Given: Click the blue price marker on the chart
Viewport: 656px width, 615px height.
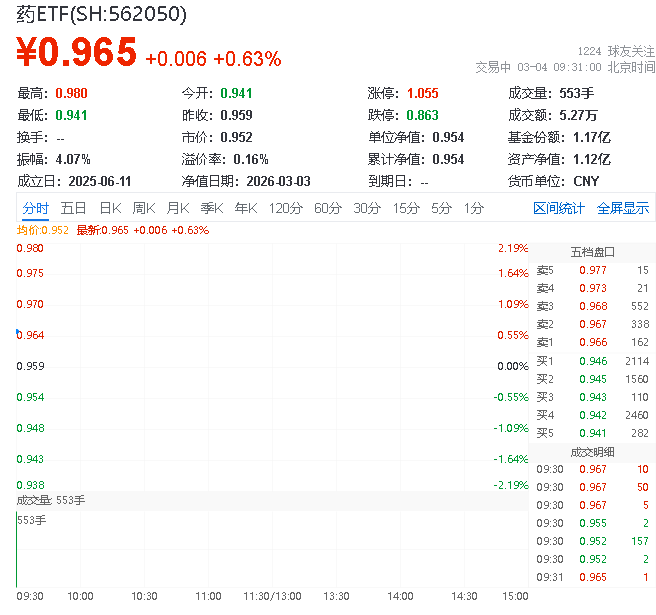Looking at the screenshot, I should coord(18,334).
